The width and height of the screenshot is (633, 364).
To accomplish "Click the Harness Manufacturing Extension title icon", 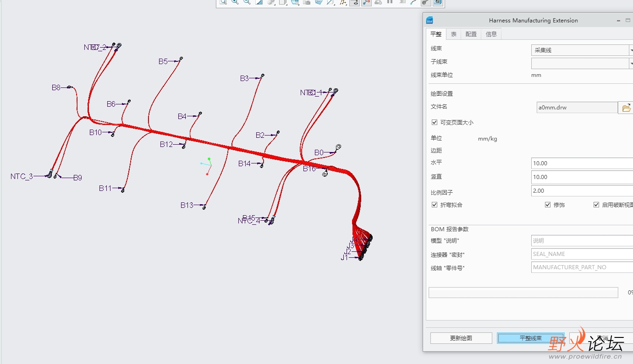I will point(429,20).
